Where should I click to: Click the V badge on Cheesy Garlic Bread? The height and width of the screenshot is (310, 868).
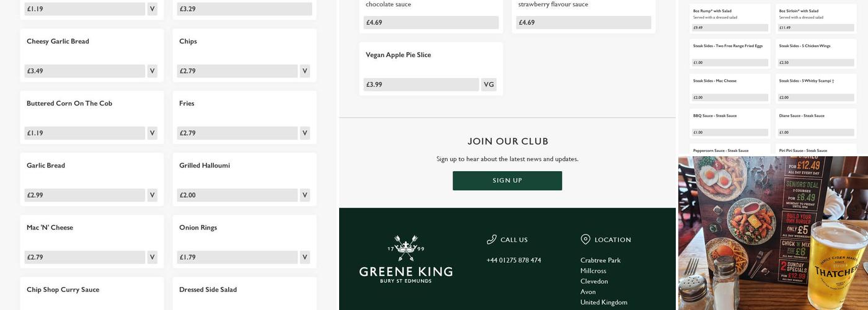pyautogui.click(x=152, y=71)
